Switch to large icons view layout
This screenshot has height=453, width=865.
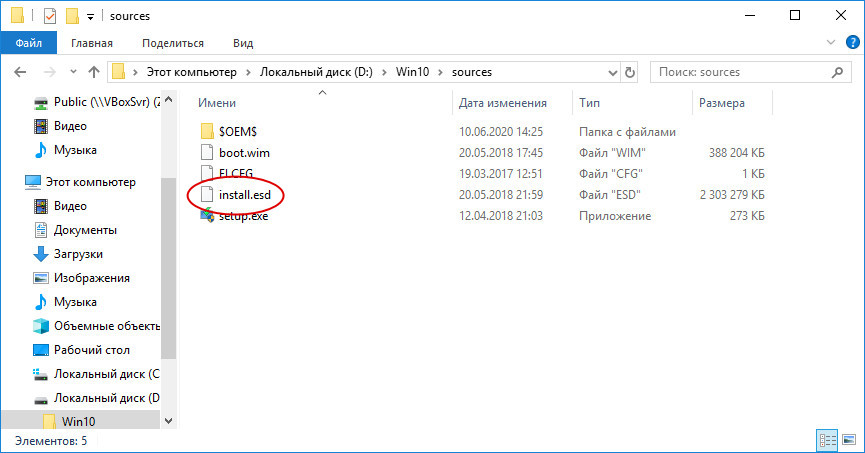[849, 440]
